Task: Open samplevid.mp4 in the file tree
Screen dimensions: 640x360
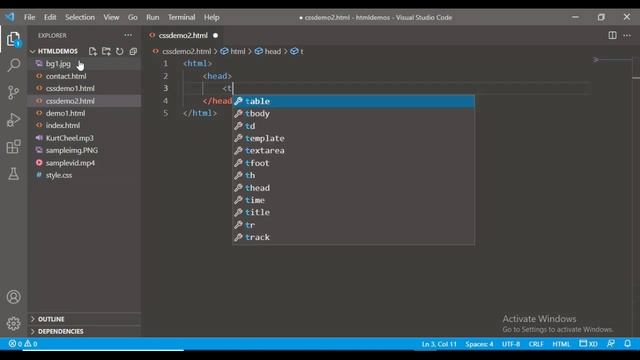Action: click(84, 162)
